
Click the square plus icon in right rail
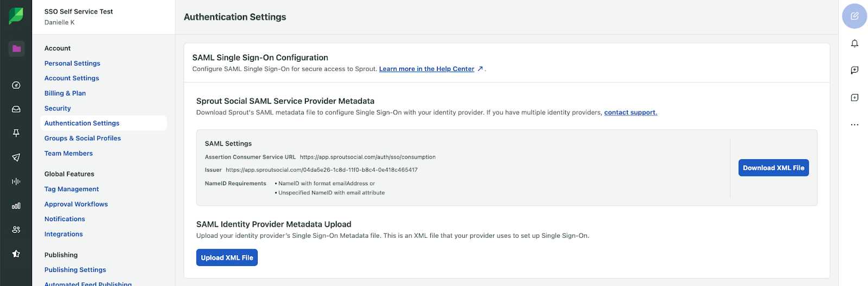point(854,97)
